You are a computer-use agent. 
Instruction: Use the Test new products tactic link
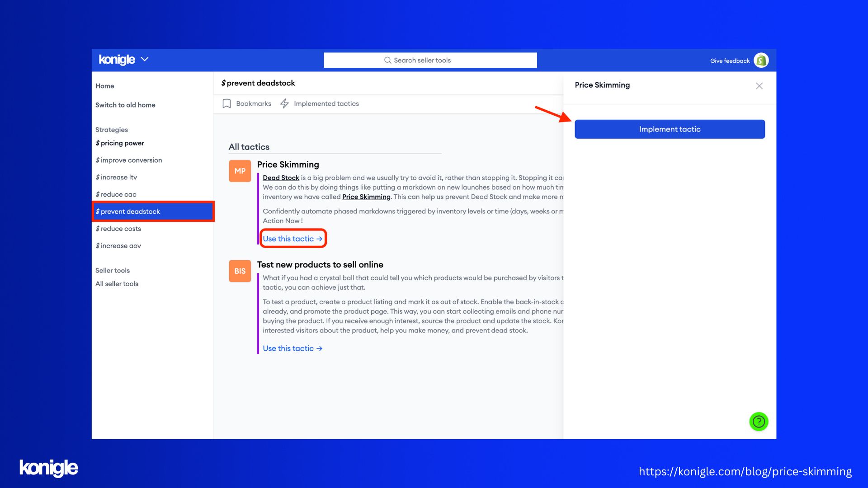tap(292, 348)
